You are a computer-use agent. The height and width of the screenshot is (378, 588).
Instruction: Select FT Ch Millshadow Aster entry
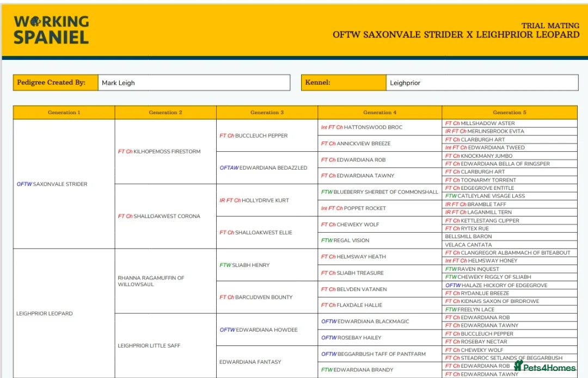[x=480, y=123]
